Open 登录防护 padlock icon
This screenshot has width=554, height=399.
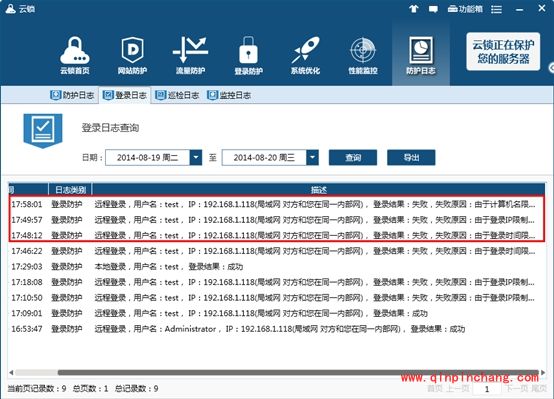[248, 55]
